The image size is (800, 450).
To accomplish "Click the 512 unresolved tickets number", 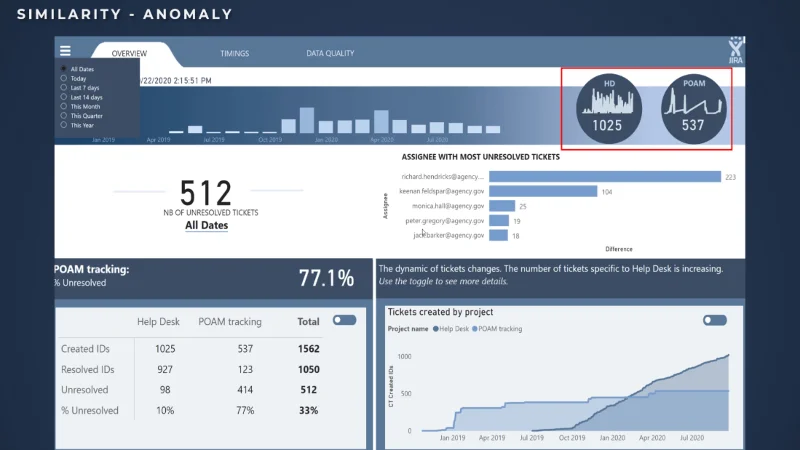I will (x=206, y=193).
